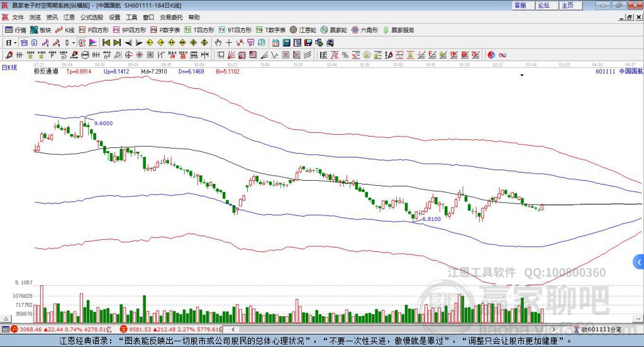Screen dimensions: 644x347
Task: Open the 日 period dropdown
Action: point(11,43)
